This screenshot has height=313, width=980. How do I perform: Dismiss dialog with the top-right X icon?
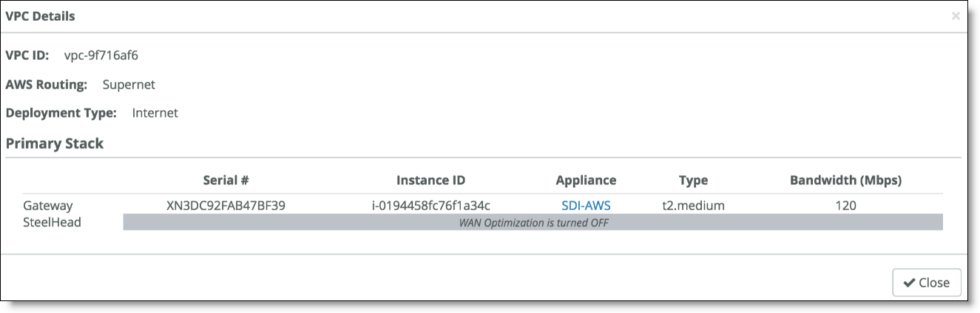click(x=956, y=16)
